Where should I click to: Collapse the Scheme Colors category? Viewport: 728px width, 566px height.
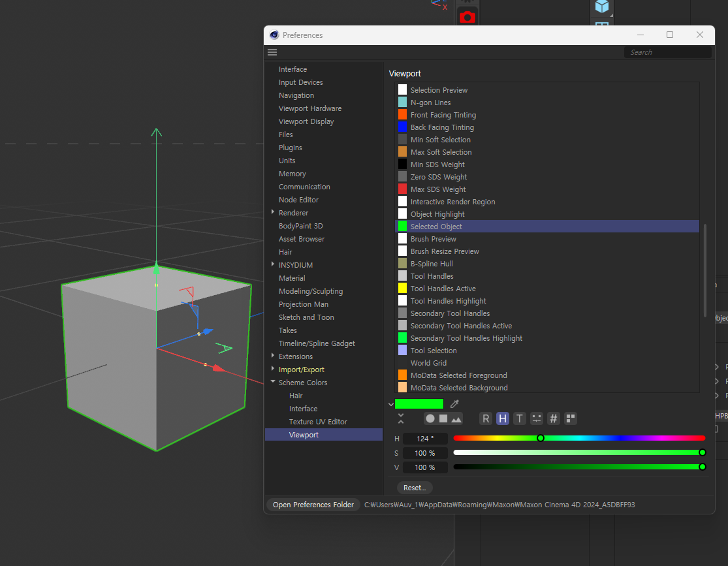click(272, 382)
